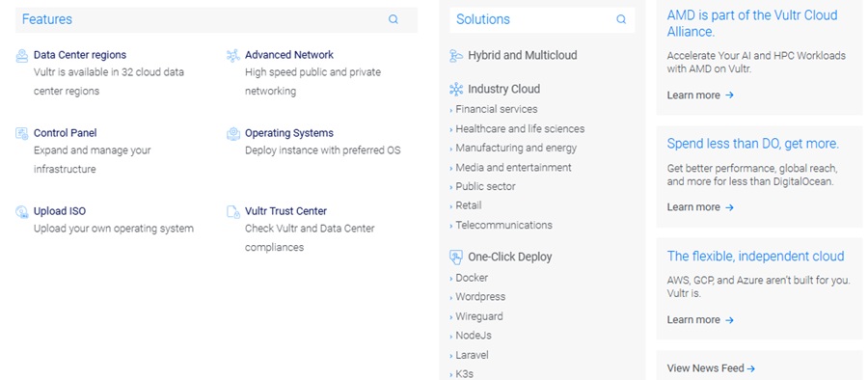Click text 'High speed public and private'
Screen dimensions: 868x380
point(312,72)
